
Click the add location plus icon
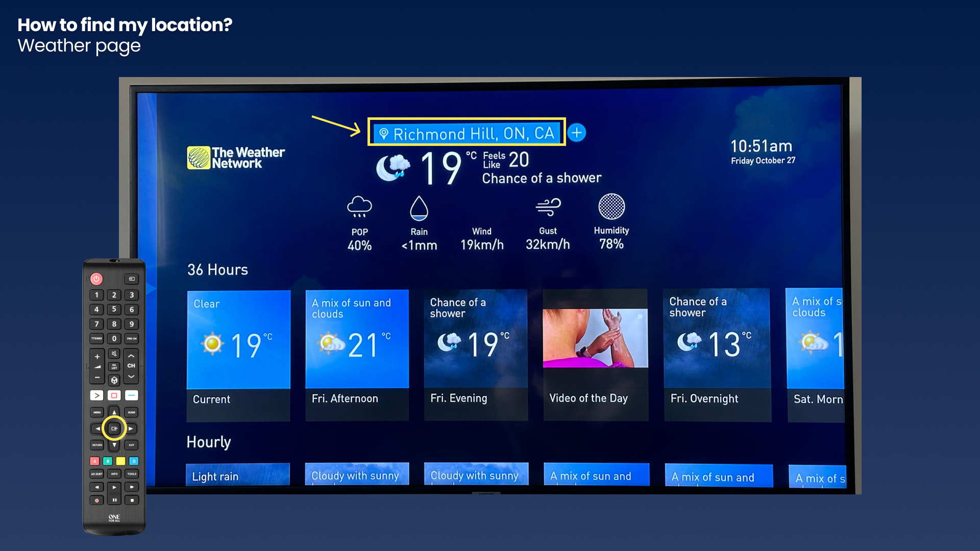[x=577, y=133]
